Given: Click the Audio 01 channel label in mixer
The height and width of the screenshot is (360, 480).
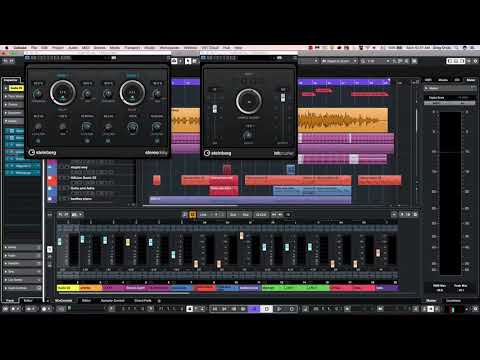Looking at the screenshot, I should [68, 288].
